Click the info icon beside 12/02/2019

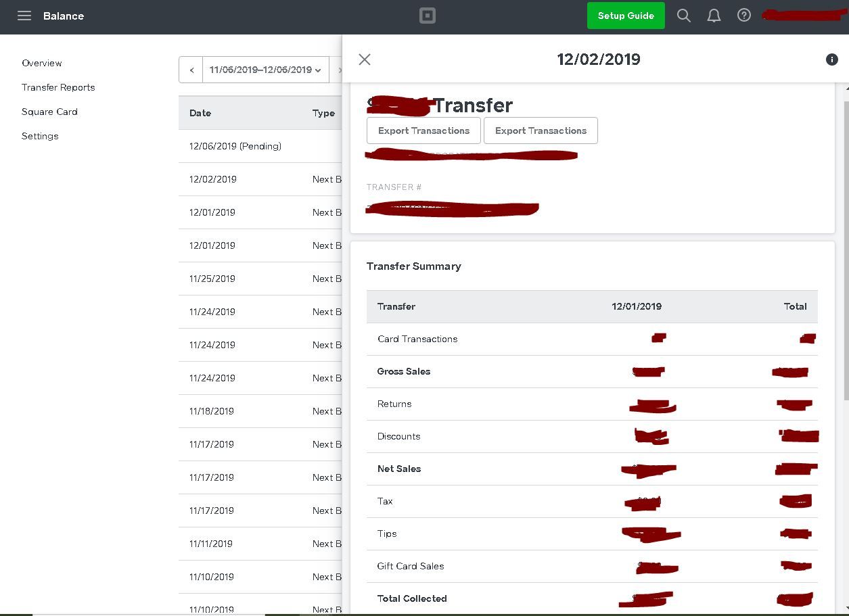pos(832,60)
